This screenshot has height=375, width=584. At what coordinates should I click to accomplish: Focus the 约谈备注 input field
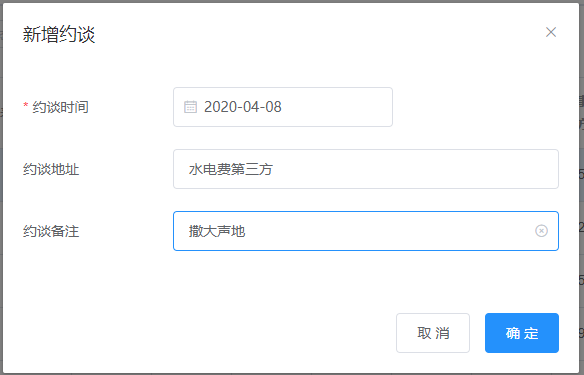(x=366, y=231)
